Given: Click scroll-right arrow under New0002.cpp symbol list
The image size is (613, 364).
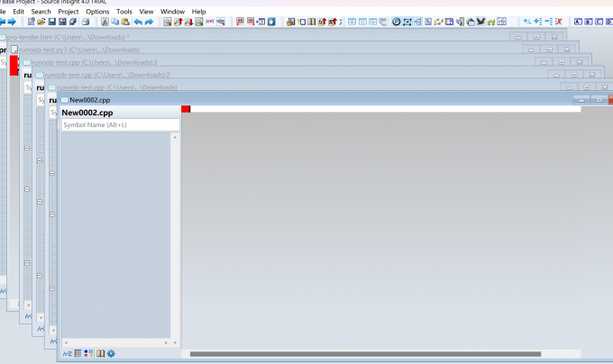Looking at the screenshot, I should click(166, 342).
